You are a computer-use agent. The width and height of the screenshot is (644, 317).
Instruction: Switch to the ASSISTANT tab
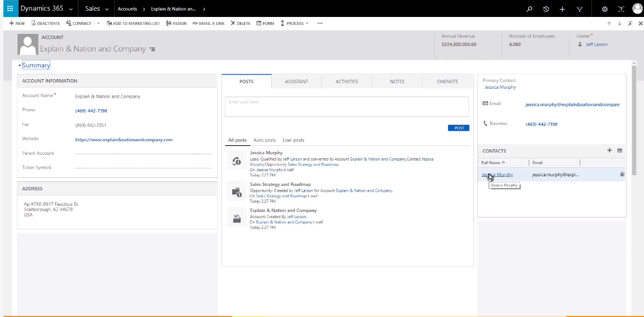coord(297,81)
